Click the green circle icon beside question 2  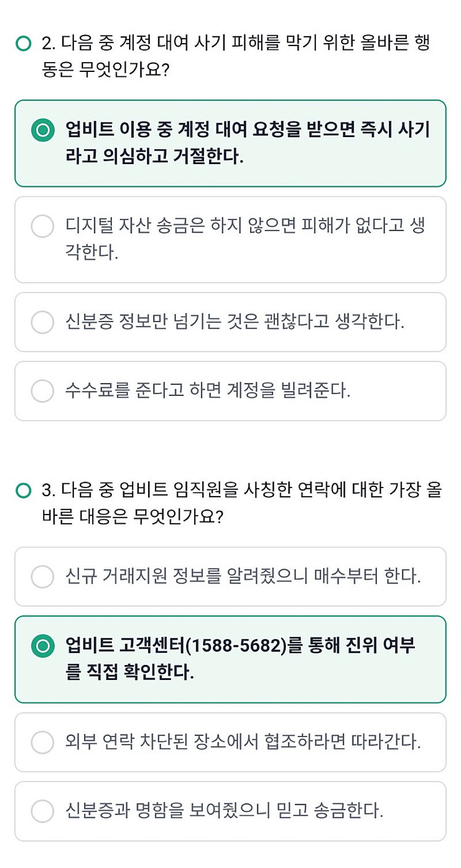click(x=23, y=44)
